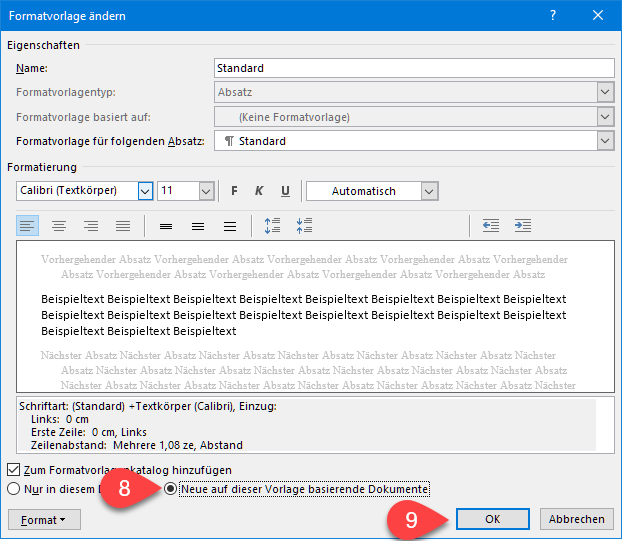Click the Name field containing Standard

click(414, 68)
